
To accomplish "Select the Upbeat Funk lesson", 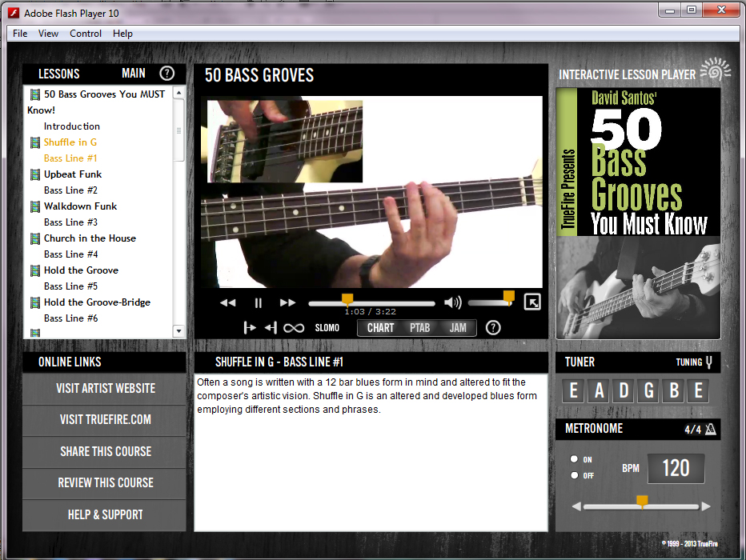I will [x=73, y=174].
